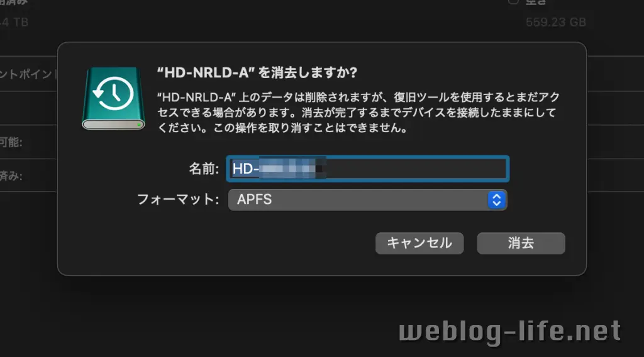Click the Time Machine drive icon
Viewport: 644px width, 357px height.
[x=113, y=99]
